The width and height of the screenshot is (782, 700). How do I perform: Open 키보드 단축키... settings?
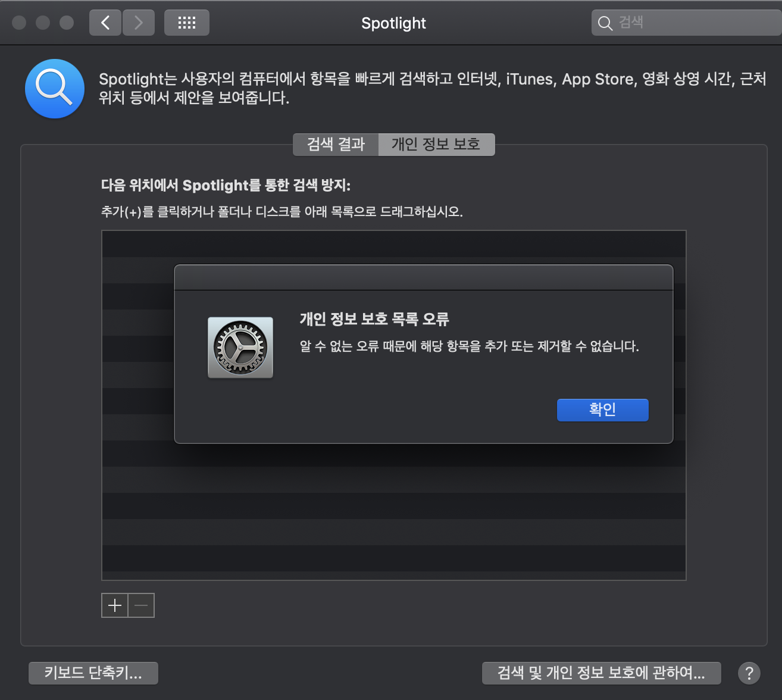pos(93,673)
